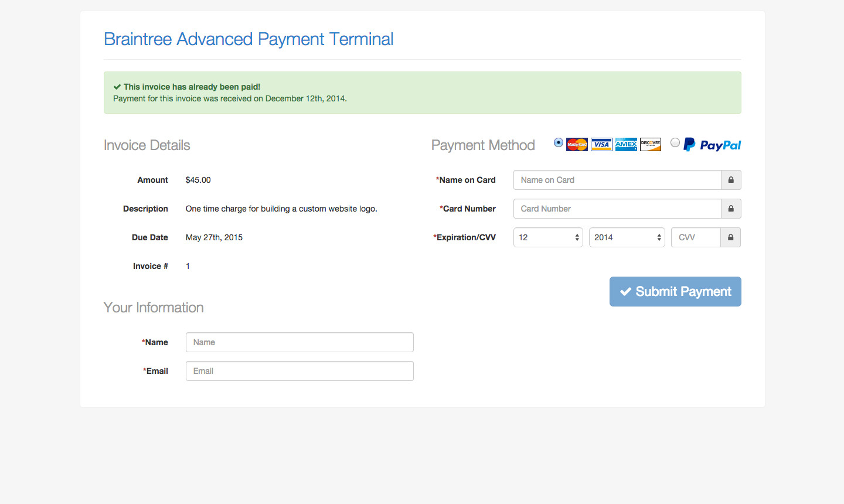
Task: Click the Email input field
Action: [x=300, y=371]
